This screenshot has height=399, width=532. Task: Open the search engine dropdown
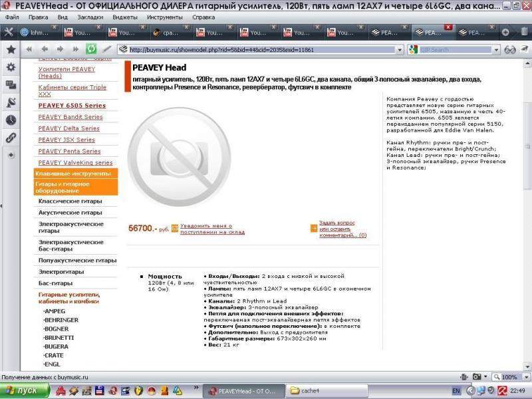[496, 50]
